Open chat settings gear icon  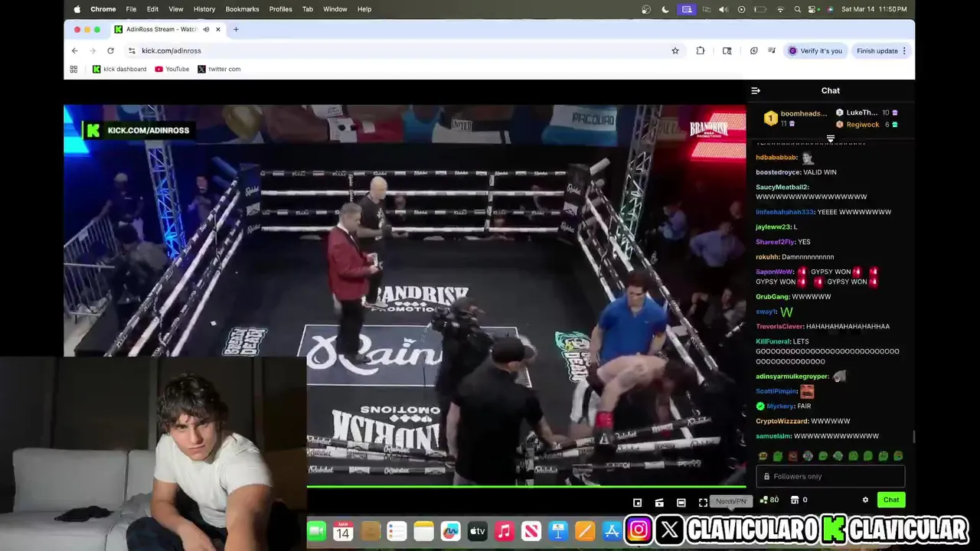click(865, 500)
